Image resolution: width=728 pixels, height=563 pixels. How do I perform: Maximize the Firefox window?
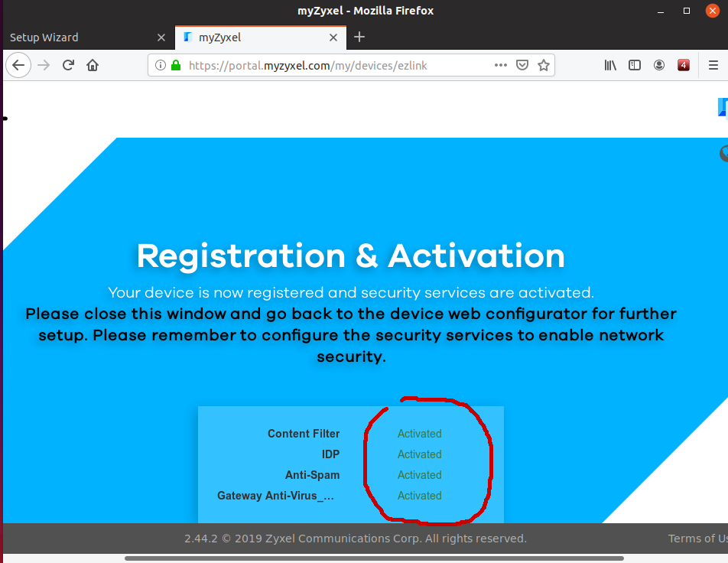point(687,11)
